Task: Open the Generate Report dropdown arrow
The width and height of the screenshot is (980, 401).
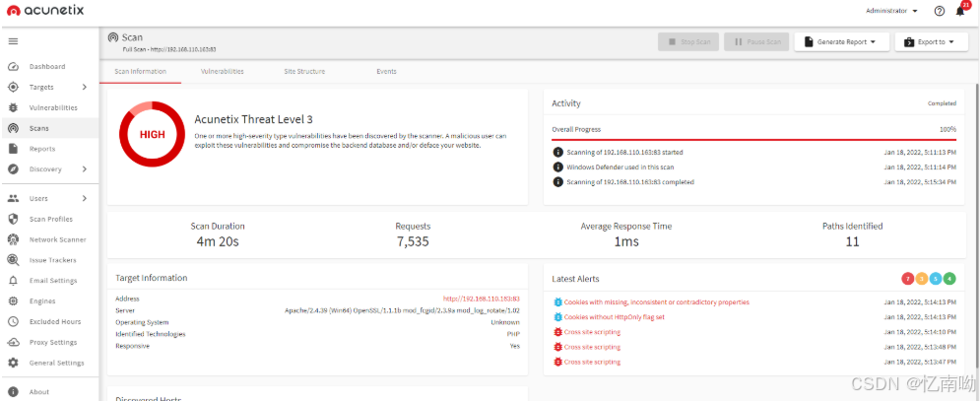Action: pos(872,42)
